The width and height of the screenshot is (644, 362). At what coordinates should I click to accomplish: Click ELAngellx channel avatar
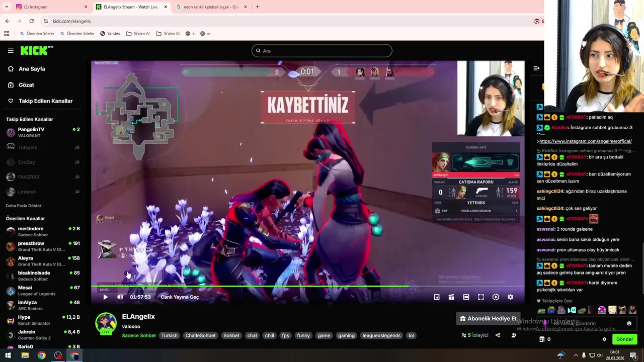[x=106, y=323]
